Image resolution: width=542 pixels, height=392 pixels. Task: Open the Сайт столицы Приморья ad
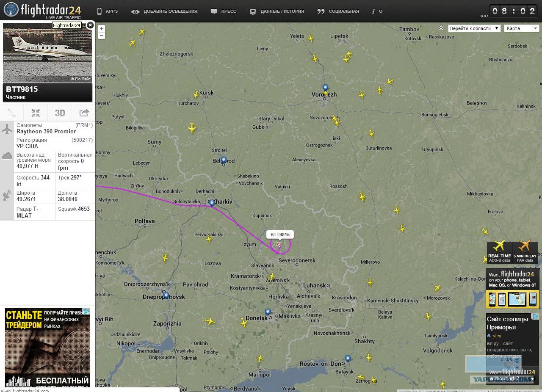point(507,323)
